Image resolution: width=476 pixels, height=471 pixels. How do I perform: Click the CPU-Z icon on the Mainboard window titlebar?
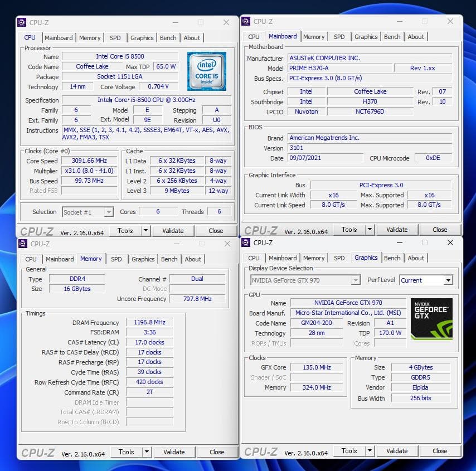click(245, 21)
